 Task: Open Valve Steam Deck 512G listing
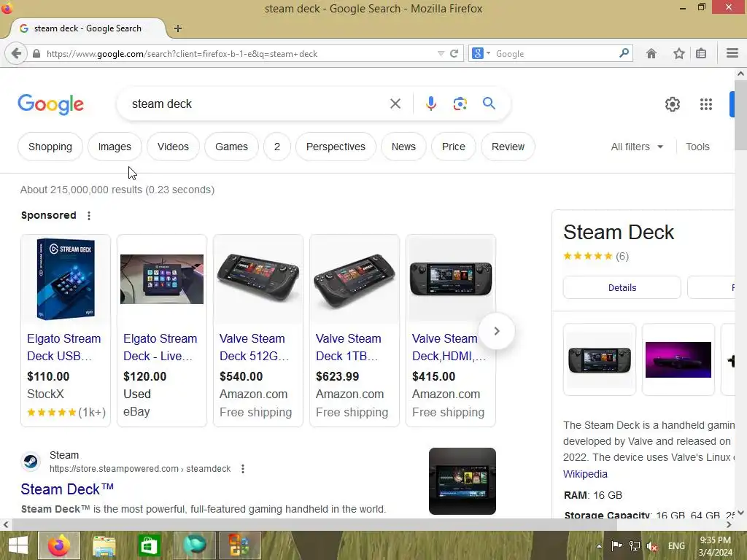tap(254, 347)
